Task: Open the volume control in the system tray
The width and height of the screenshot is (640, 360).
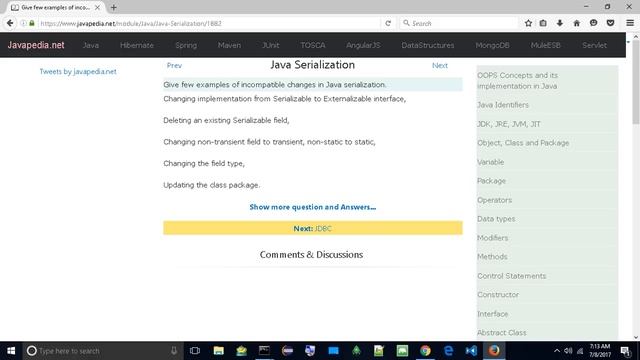Action: [x=568, y=351]
